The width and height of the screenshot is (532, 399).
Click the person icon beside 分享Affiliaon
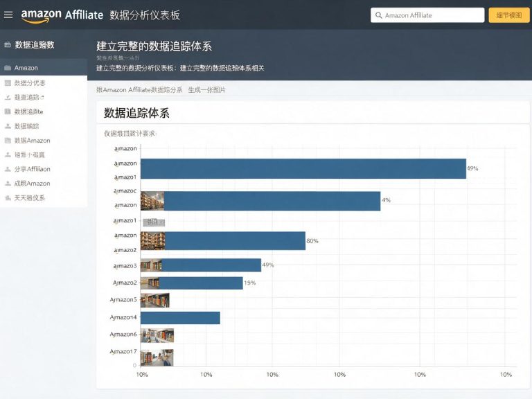pyautogui.click(x=8, y=169)
